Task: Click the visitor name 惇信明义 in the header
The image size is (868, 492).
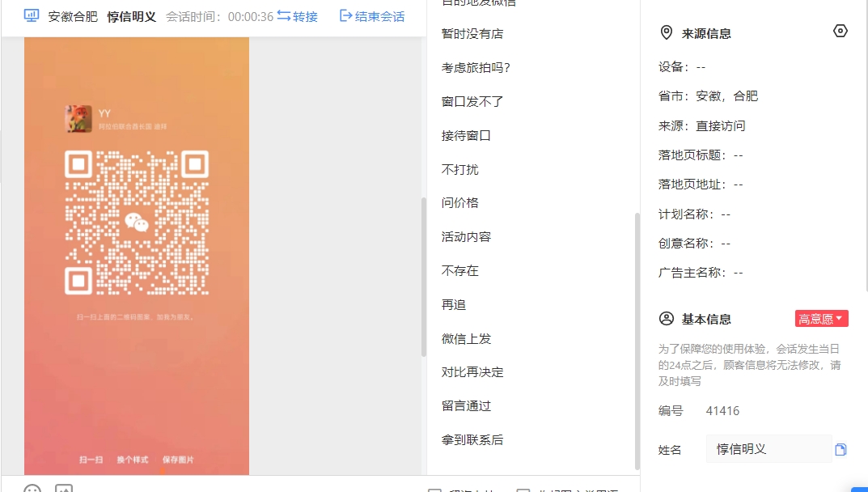Action: point(132,17)
